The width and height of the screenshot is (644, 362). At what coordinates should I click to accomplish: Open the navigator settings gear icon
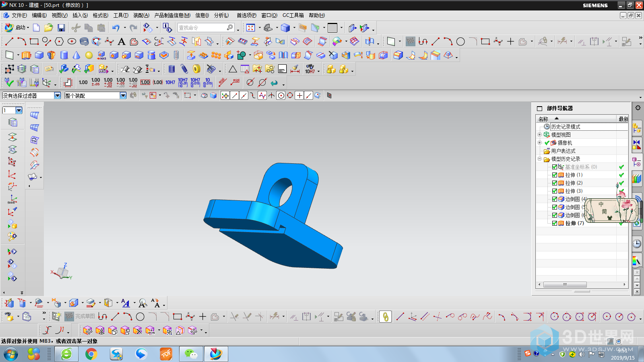[x=638, y=108]
